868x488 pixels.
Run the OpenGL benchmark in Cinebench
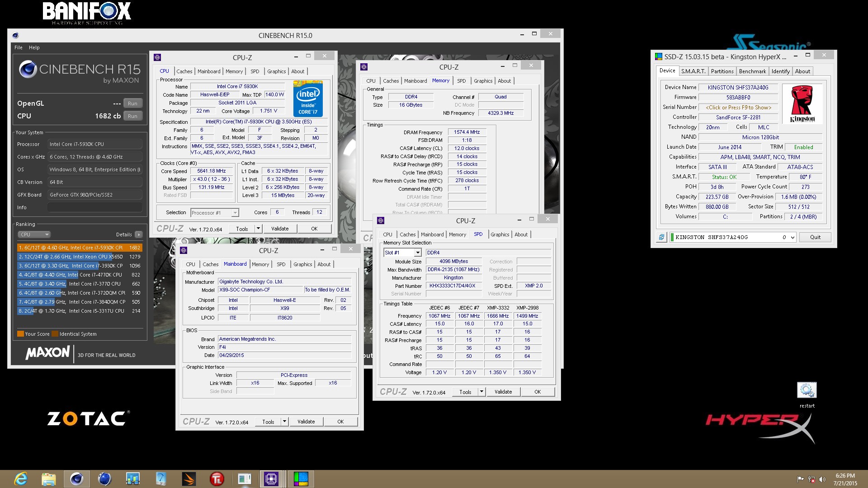132,103
